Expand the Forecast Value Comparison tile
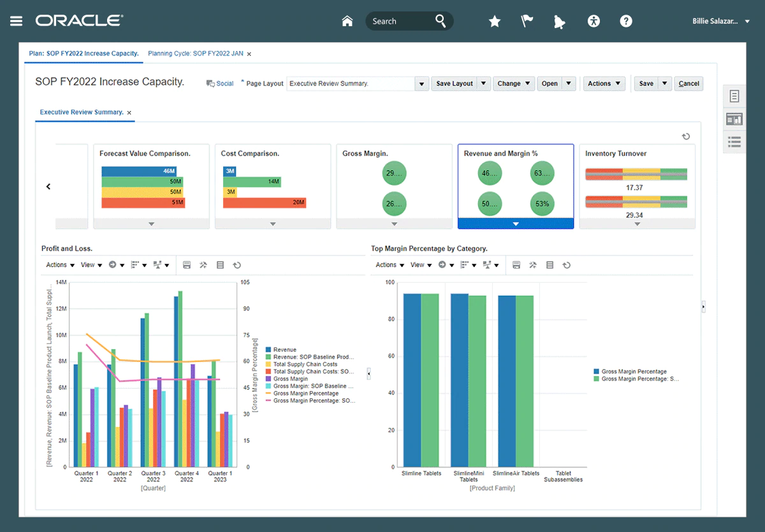The image size is (765, 532). click(151, 224)
